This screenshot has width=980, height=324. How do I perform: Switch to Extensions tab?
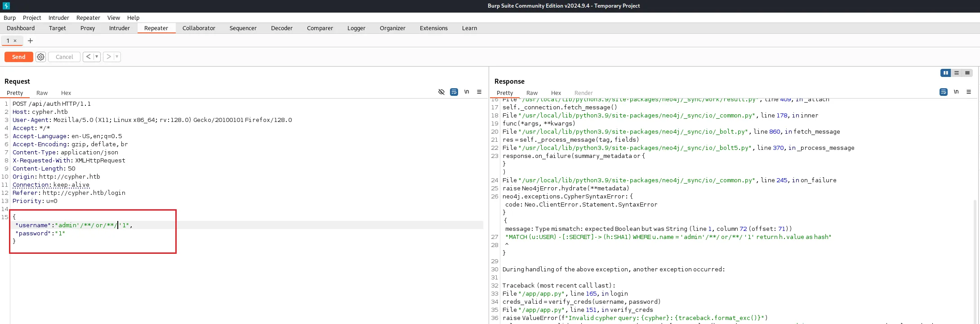(x=434, y=28)
